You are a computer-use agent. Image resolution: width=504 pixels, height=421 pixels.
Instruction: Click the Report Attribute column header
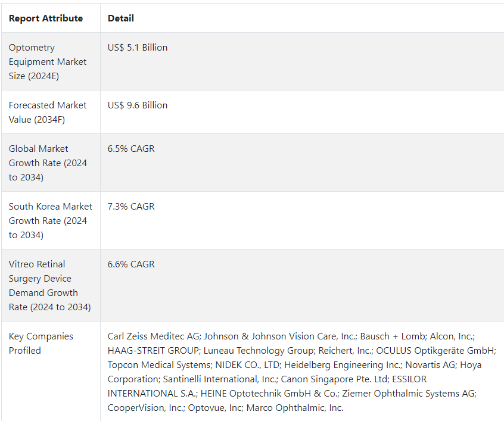coord(46,18)
